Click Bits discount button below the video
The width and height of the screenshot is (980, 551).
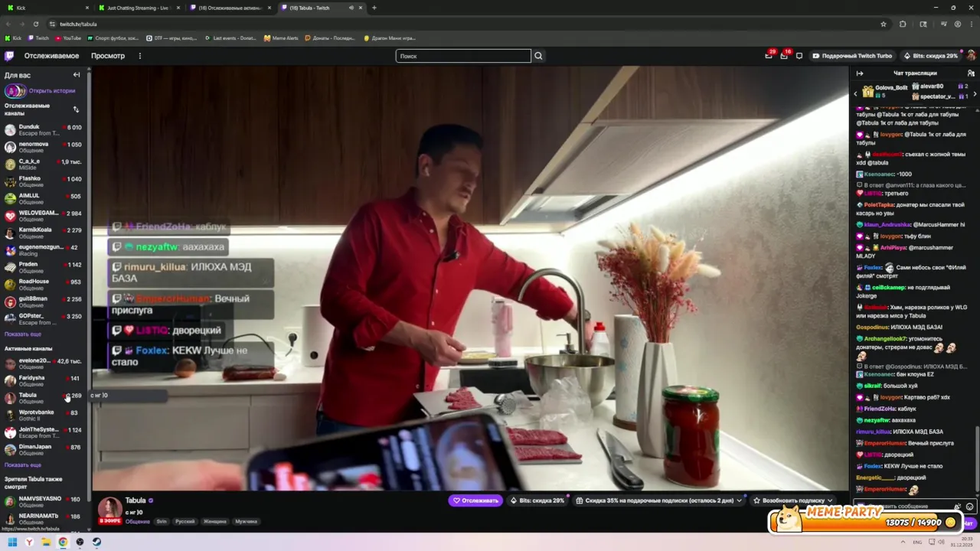[537, 500]
